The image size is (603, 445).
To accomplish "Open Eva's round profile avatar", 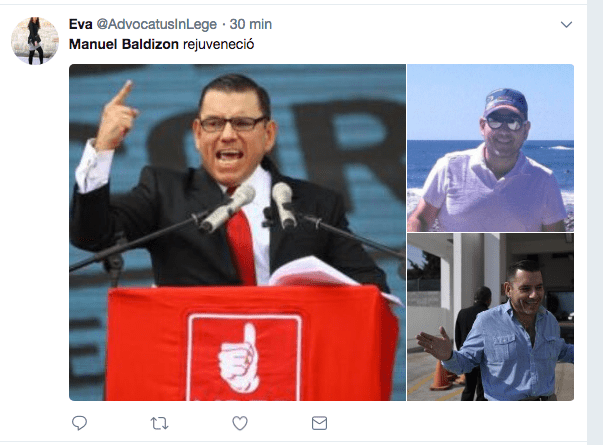I will 35,40.
